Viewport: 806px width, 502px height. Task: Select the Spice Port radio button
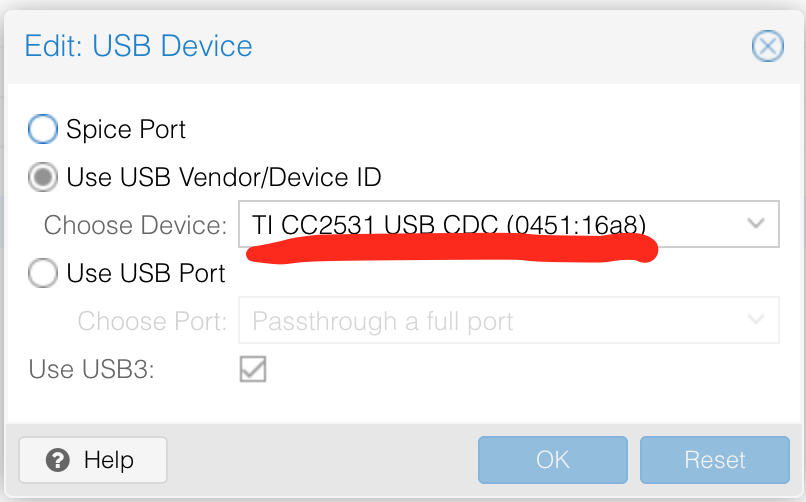pyautogui.click(x=43, y=128)
